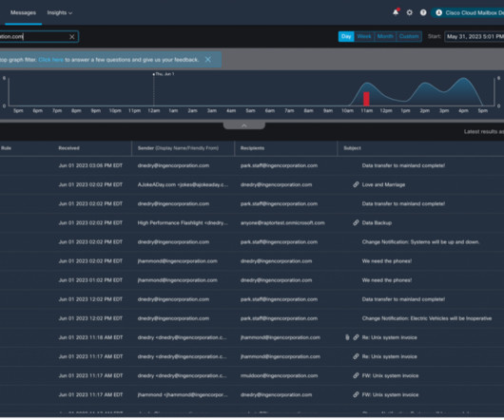Sort by the Received column header
The image size is (504, 420).
68,148
